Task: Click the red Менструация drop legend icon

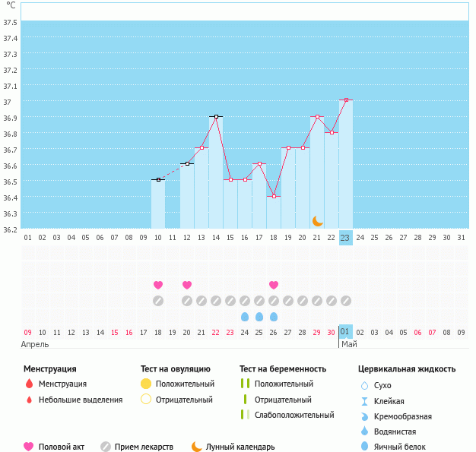Action: tap(29, 384)
